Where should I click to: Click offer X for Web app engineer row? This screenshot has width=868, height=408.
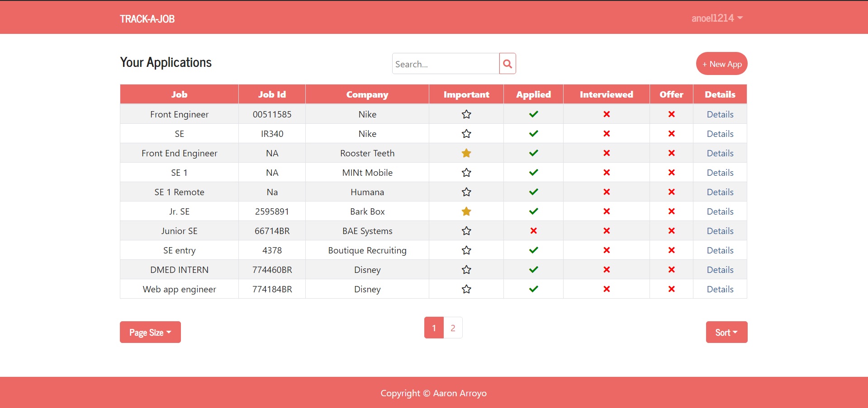click(672, 289)
